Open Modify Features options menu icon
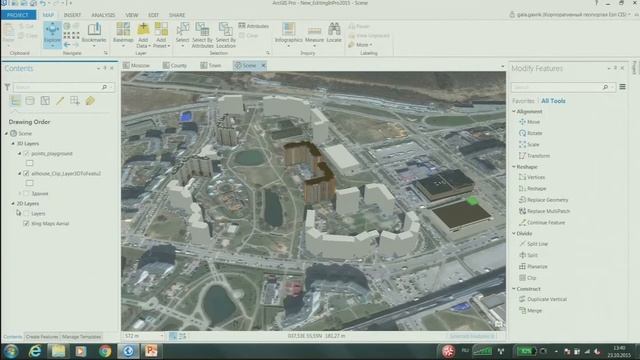Viewport: 640px width, 360px height. (622, 87)
